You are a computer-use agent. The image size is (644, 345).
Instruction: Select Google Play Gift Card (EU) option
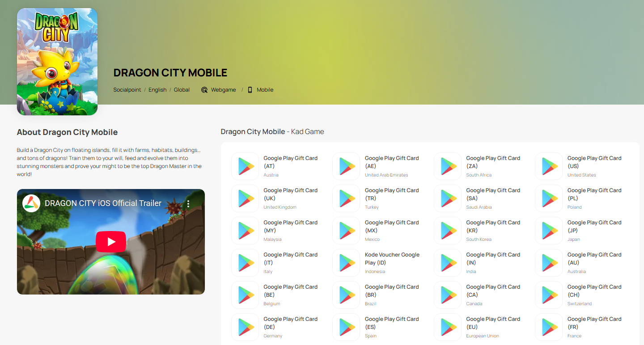[x=493, y=323]
